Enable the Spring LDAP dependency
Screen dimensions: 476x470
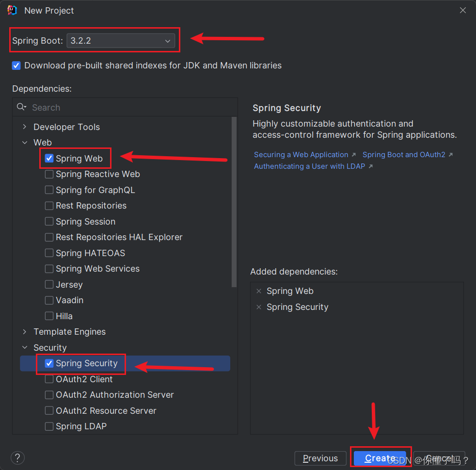(x=49, y=426)
